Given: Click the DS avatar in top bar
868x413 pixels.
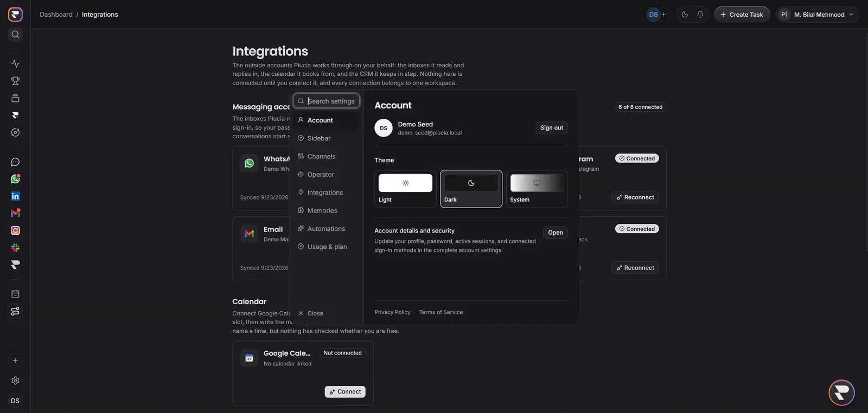Looking at the screenshot, I should [653, 15].
